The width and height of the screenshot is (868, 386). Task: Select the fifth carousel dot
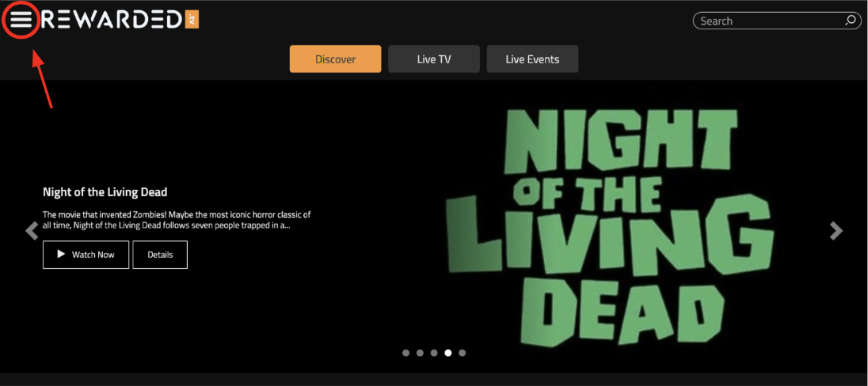[463, 353]
